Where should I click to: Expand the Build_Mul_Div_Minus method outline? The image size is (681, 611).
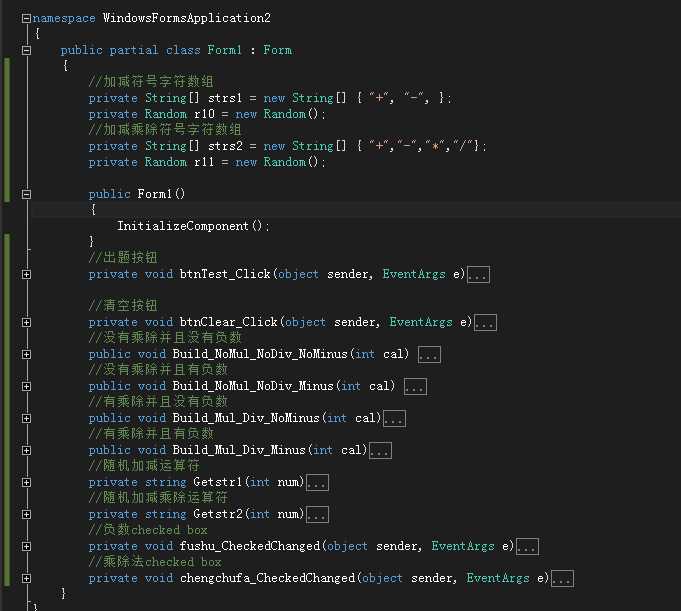[26, 450]
